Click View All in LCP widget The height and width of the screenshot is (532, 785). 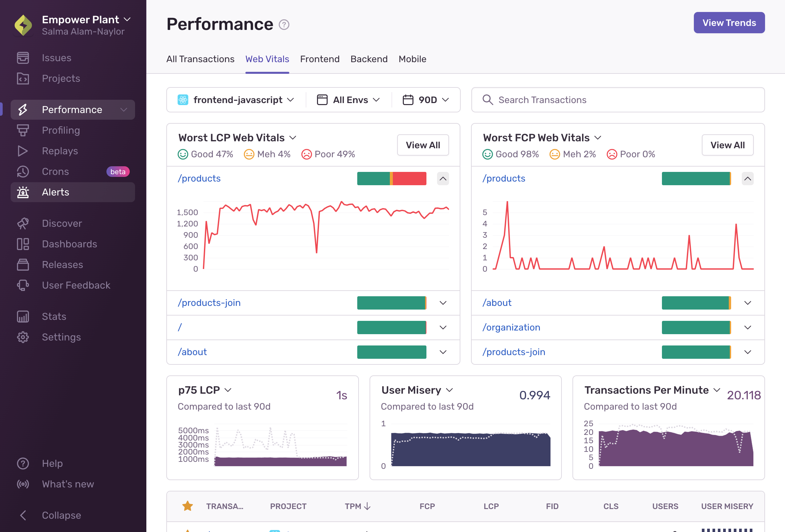423,145
